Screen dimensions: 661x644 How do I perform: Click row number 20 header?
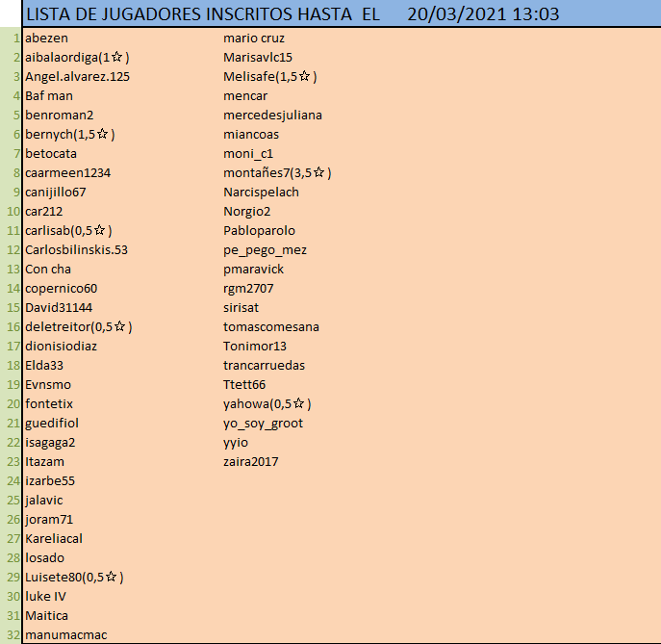coord(11,404)
